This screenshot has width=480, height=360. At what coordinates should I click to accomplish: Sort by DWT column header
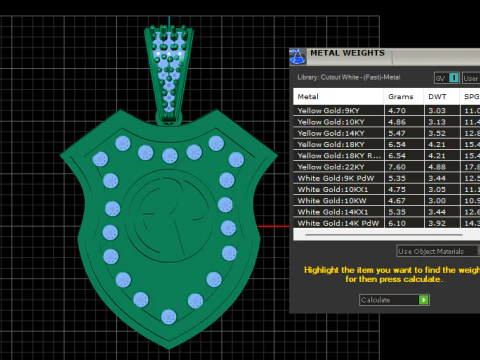click(x=442, y=97)
